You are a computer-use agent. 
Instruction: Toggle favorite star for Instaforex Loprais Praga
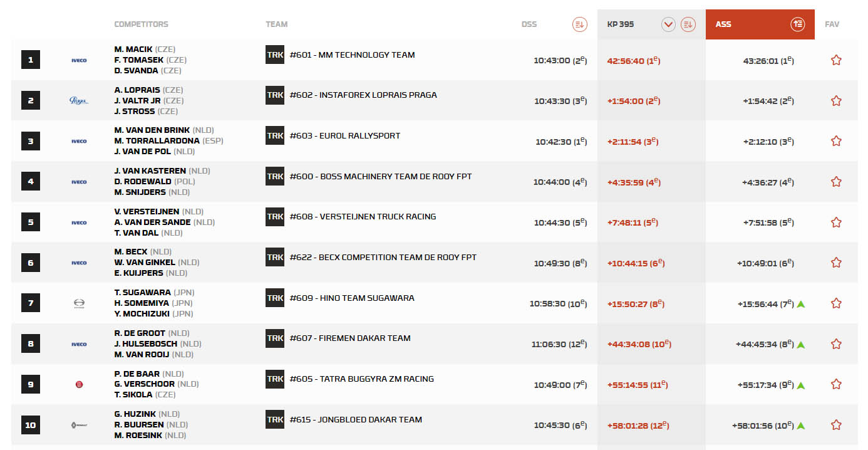coord(836,101)
